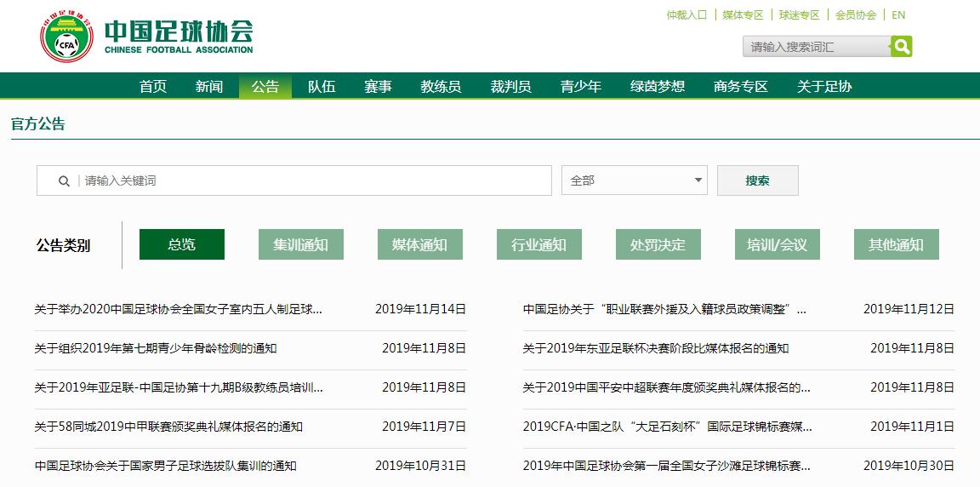Focus the 请输入关键词 keyword field
The height and width of the screenshot is (487, 980).
tap(293, 180)
